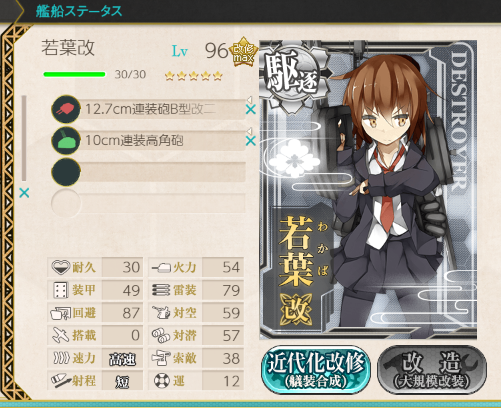Viewport: 501px width, 408px height.
Task: Click the 艦船ステータス header tab
Action: click(79, 11)
